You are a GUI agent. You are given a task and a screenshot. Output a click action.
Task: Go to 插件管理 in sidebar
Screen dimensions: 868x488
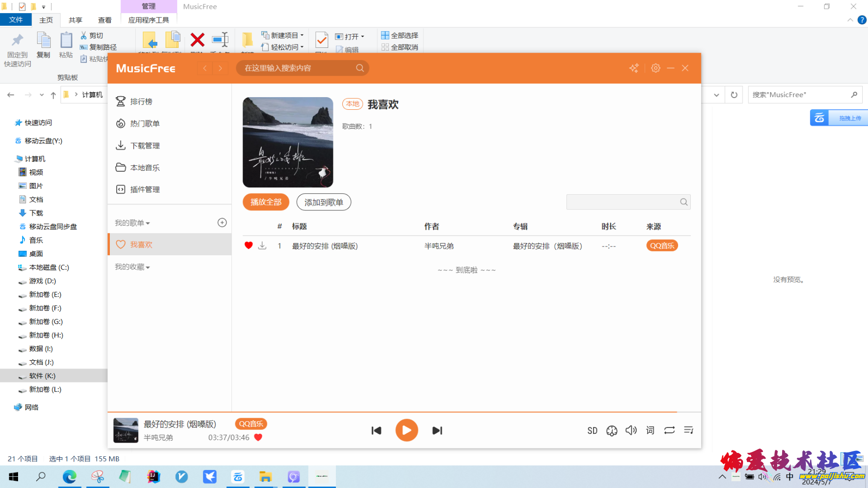pos(145,189)
